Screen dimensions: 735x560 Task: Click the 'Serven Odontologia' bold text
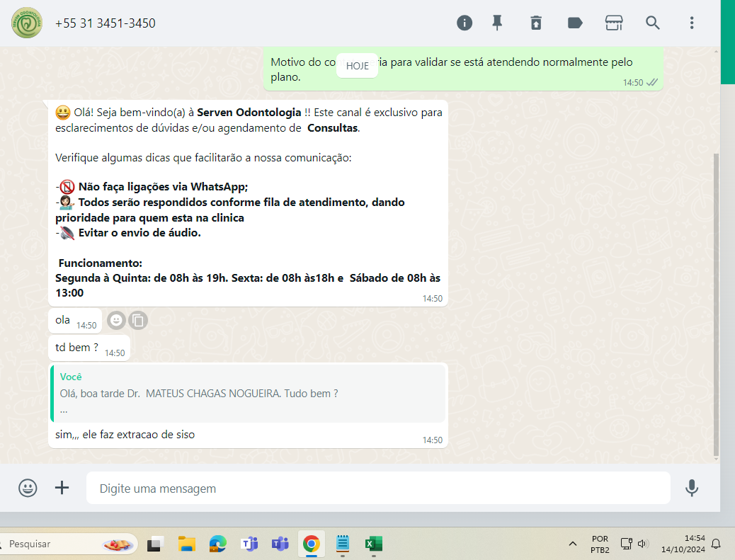[x=249, y=113]
